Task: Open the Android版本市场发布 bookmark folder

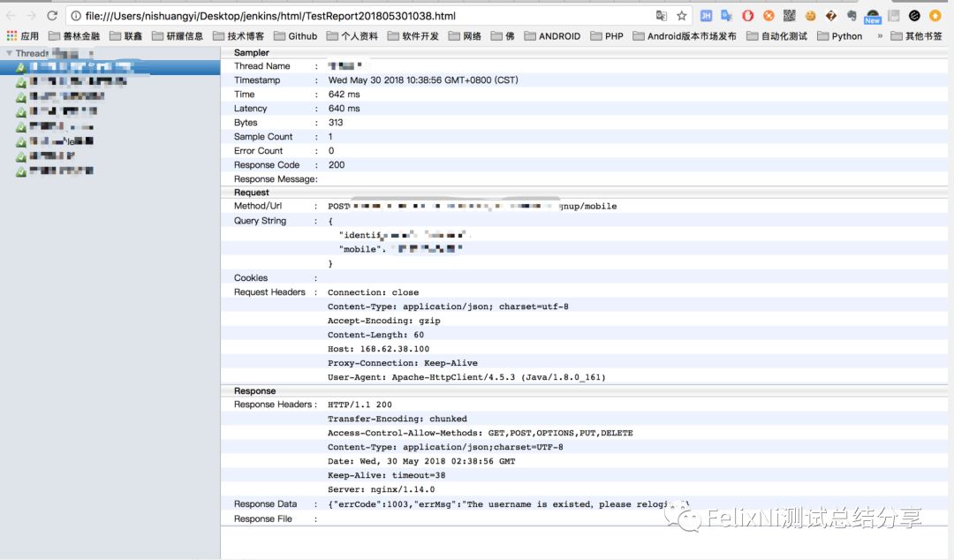Action: tap(685, 36)
